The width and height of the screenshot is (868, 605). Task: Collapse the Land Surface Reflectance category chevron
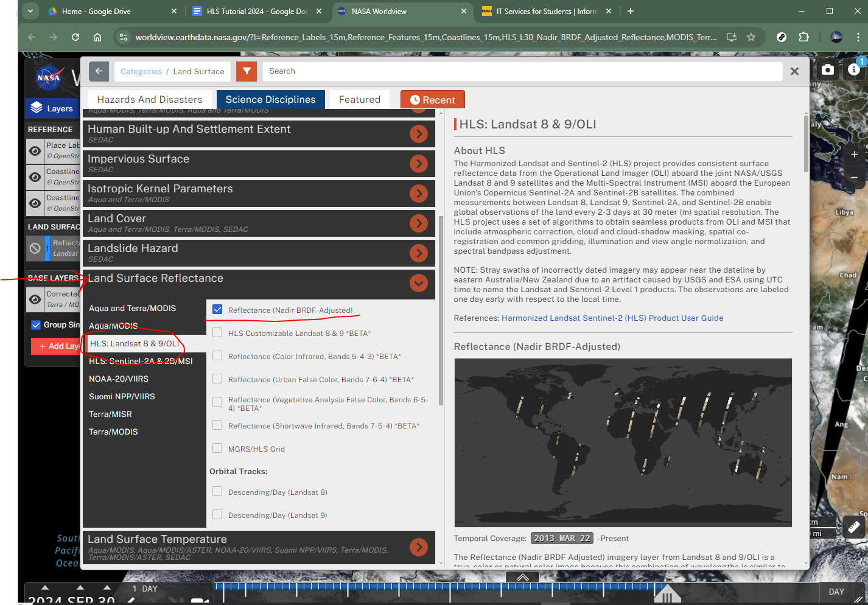[419, 283]
